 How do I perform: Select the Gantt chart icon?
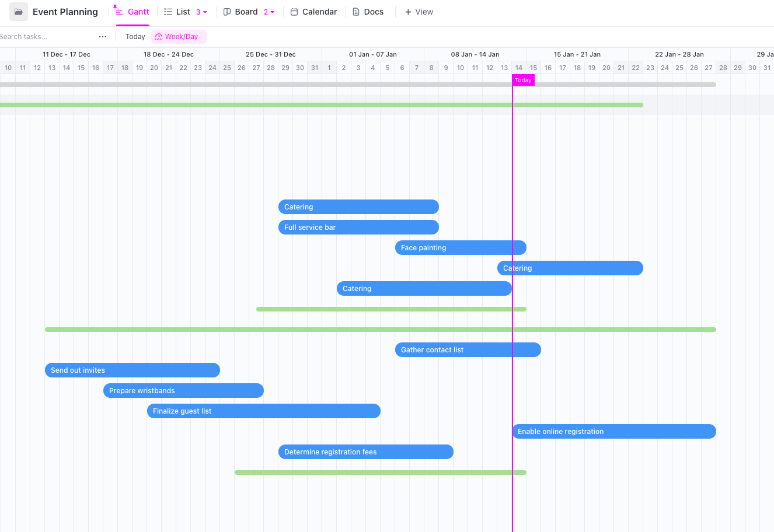click(x=118, y=12)
